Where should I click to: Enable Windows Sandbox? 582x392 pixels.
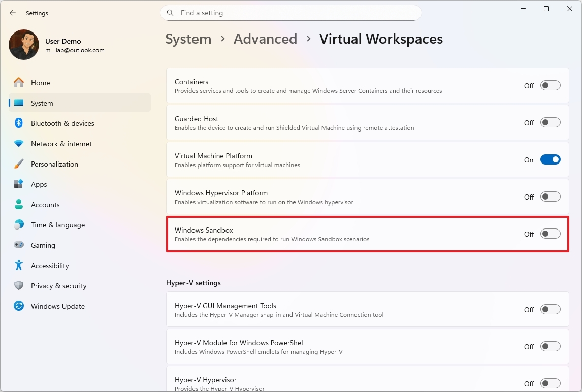550,234
